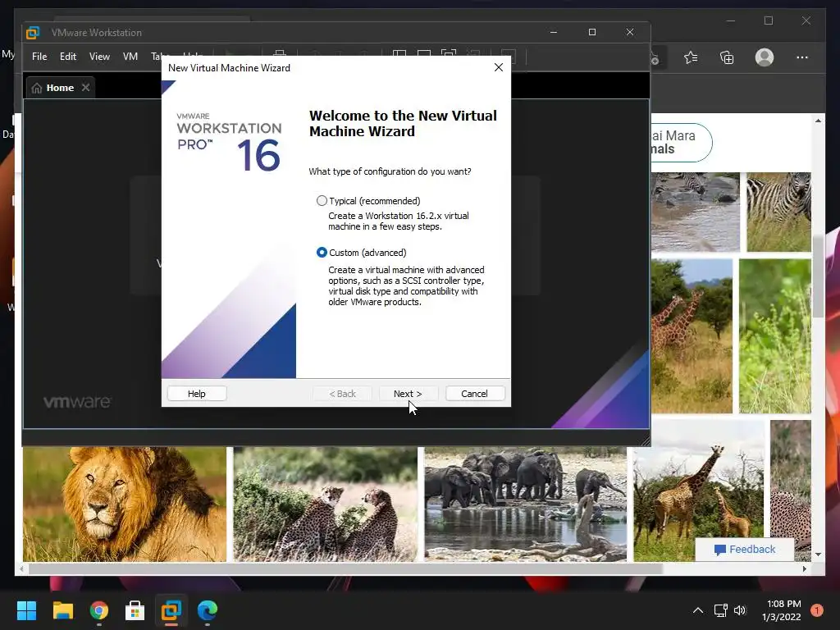Viewport: 840px width, 630px height.
Task: Open File Explorer from the taskbar
Action: (62, 610)
